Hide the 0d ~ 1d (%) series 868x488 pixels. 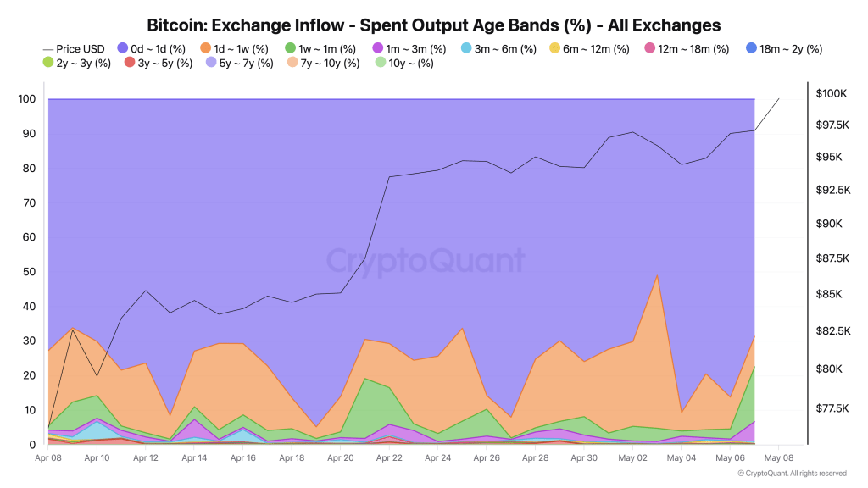coord(151,48)
